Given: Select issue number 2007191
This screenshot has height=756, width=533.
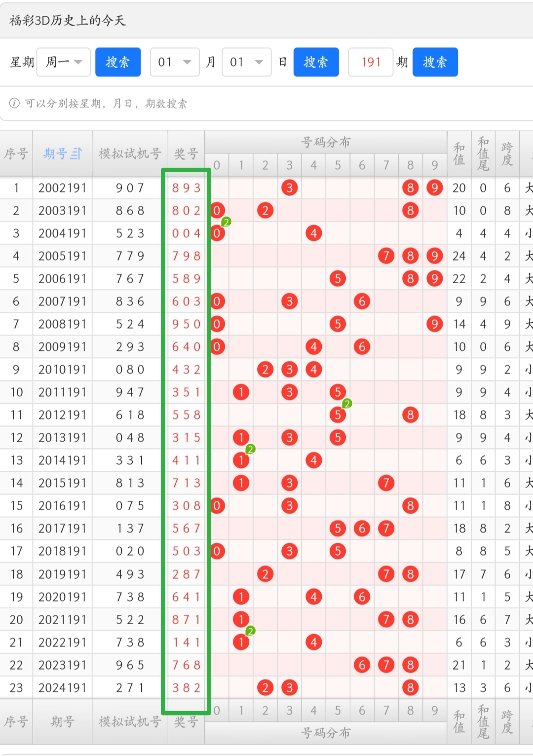Looking at the screenshot, I should [x=62, y=302].
